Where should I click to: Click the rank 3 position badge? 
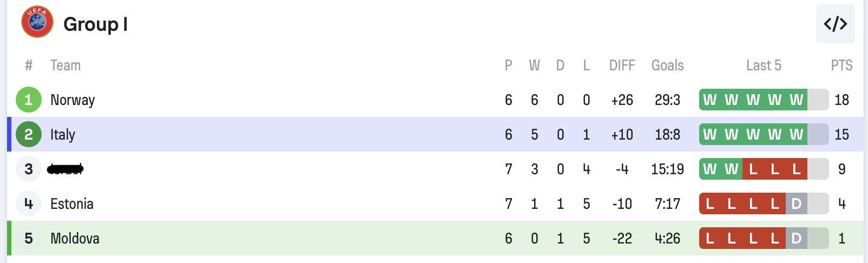(x=29, y=169)
